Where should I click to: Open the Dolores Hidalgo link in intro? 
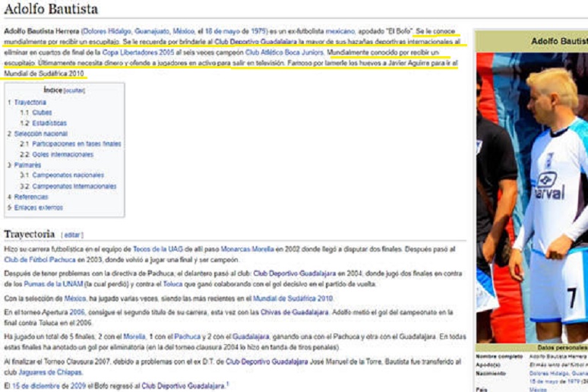tap(107, 31)
